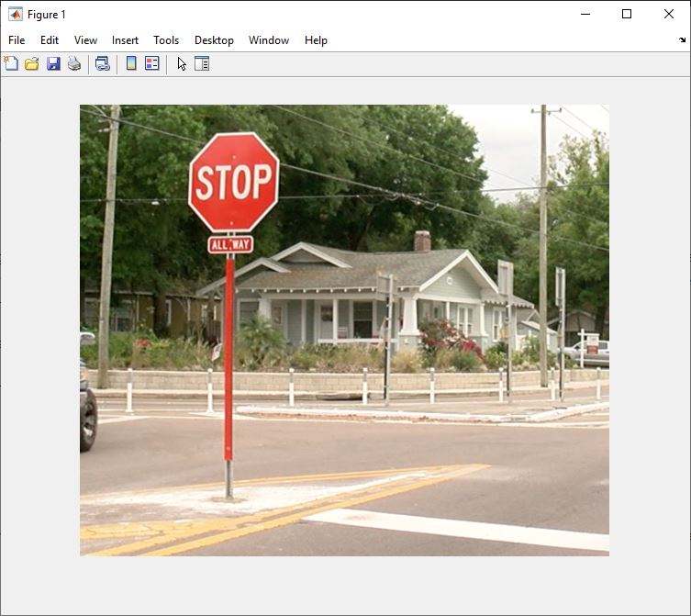Open the Tools menu

pyautogui.click(x=166, y=40)
